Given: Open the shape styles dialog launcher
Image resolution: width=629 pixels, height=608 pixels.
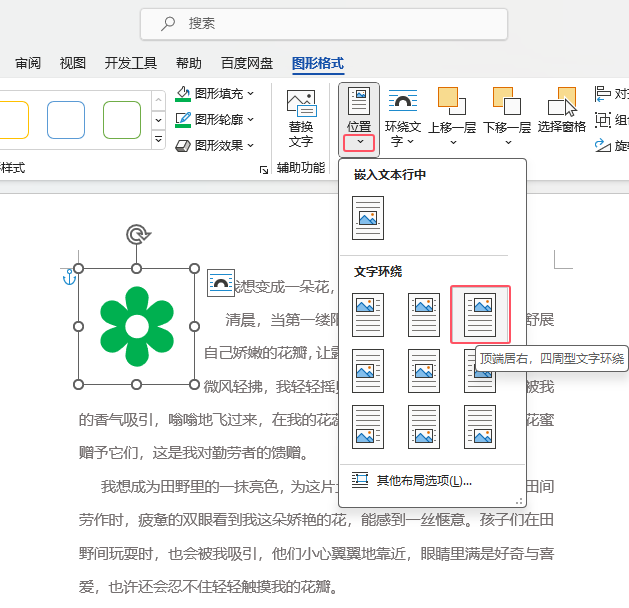Looking at the screenshot, I should click(x=264, y=170).
